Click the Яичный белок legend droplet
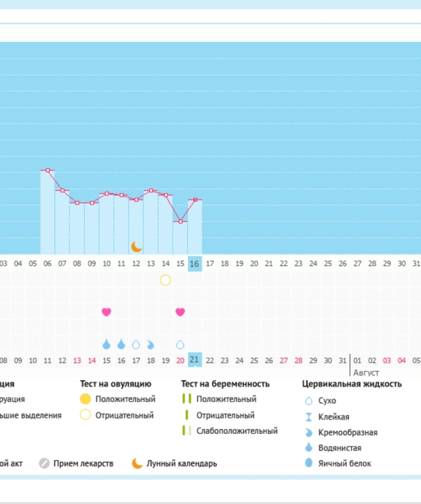 click(x=309, y=463)
